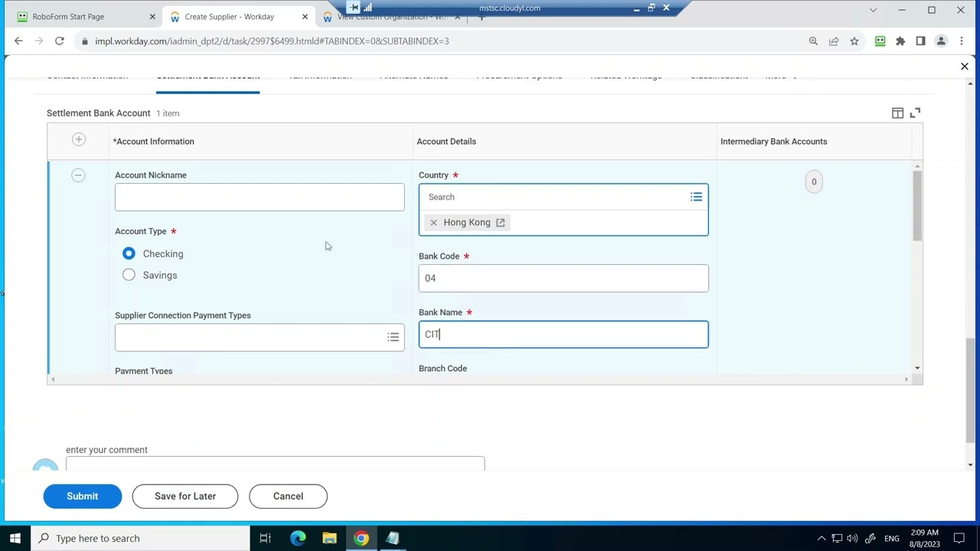Click the Windows search box

pos(140,538)
